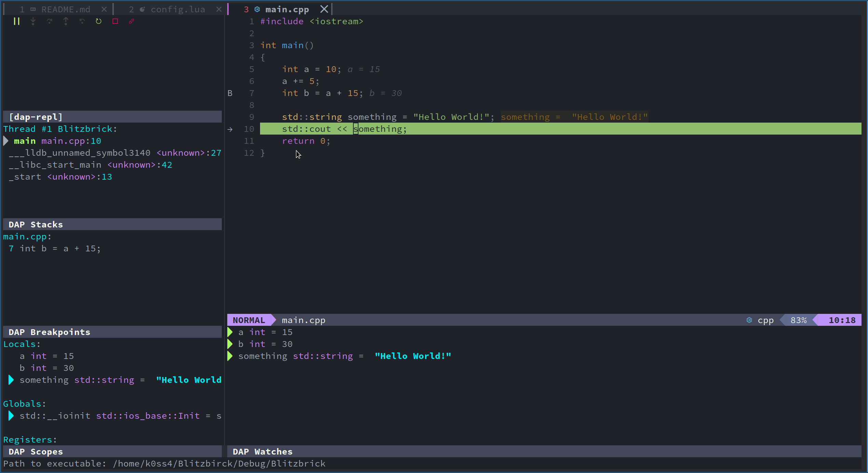Click the 'Locals:' scope header

point(22,344)
